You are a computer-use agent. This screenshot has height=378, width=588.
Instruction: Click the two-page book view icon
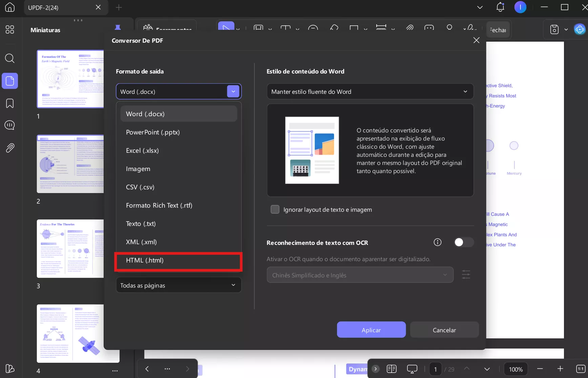tap(392, 369)
